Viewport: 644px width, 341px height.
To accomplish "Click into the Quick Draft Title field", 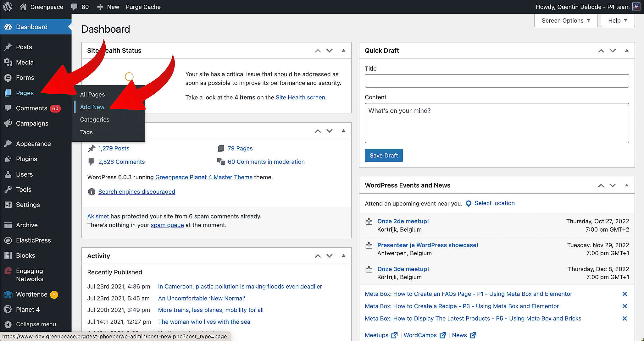I will [497, 81].
